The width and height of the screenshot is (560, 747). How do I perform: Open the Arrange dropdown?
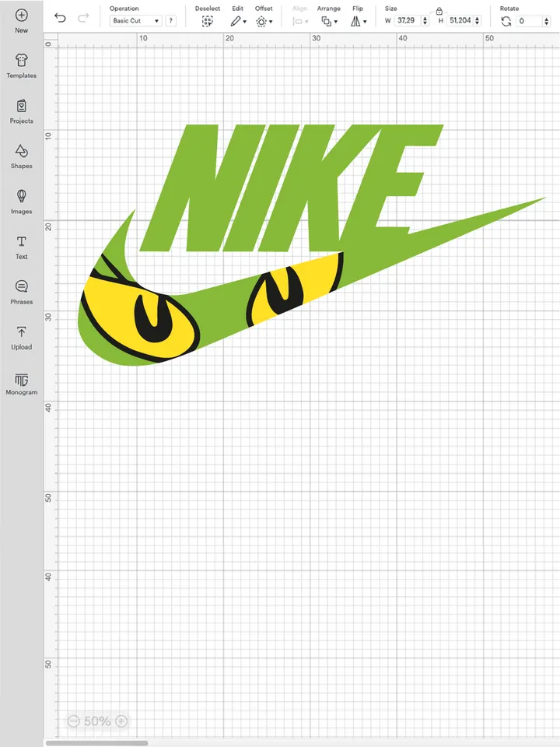coord(329,22)
